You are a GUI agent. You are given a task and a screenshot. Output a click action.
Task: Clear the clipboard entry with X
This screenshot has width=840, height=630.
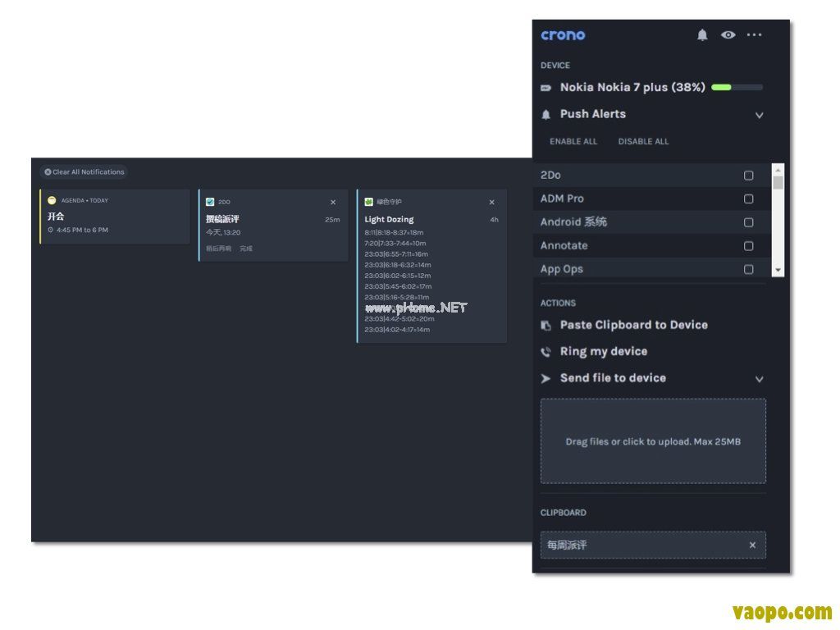[x=752, y=546]
